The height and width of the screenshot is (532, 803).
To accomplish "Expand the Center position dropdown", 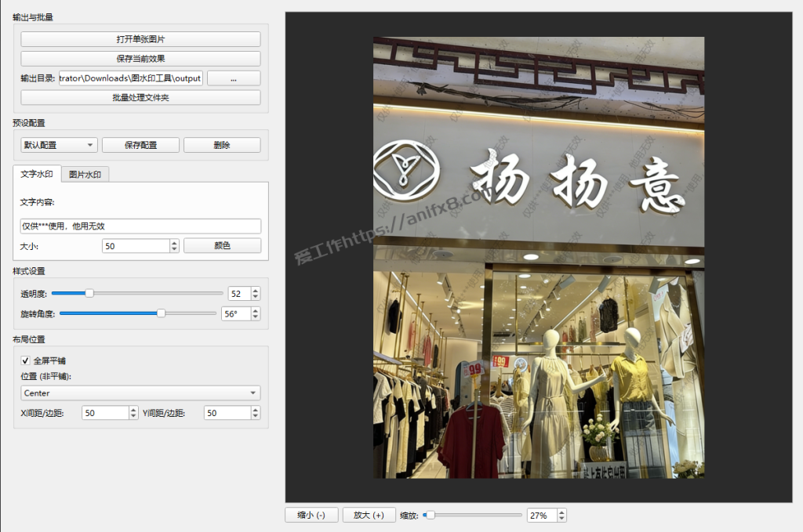I will click(x=140, y=393).
